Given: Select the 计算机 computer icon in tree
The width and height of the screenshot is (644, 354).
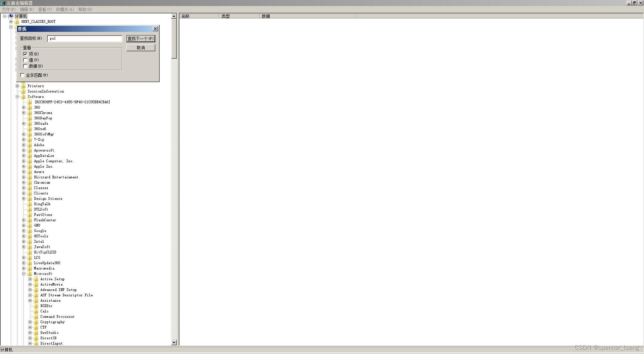Looking at the screenshot, I should (11, 16).
